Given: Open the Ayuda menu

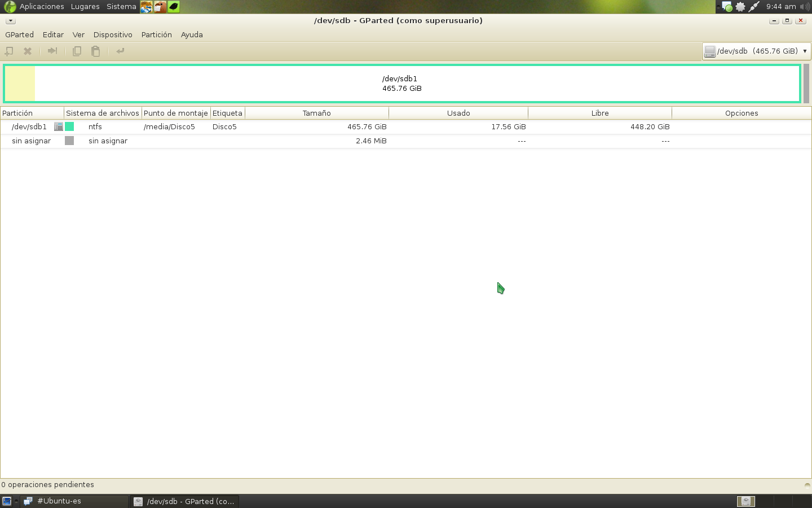Looking at the screenshot, I should tap(192, 34).
